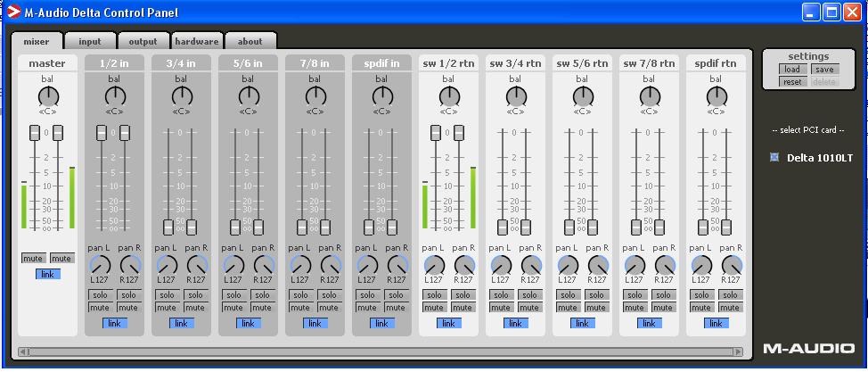Viewport: 868px width, 372px height.
Task: Mute the 5/6 in left channel
Action: click(234, 308)
